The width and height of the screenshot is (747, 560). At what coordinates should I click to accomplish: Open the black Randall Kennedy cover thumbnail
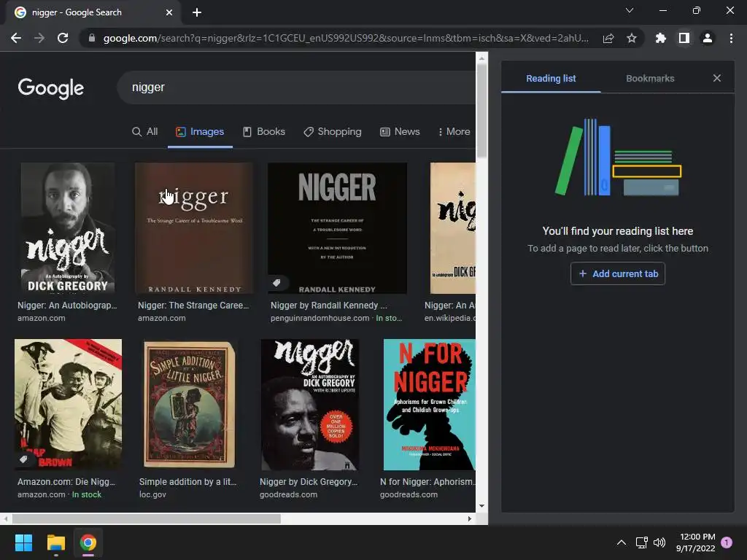click(x=337, y=228)
